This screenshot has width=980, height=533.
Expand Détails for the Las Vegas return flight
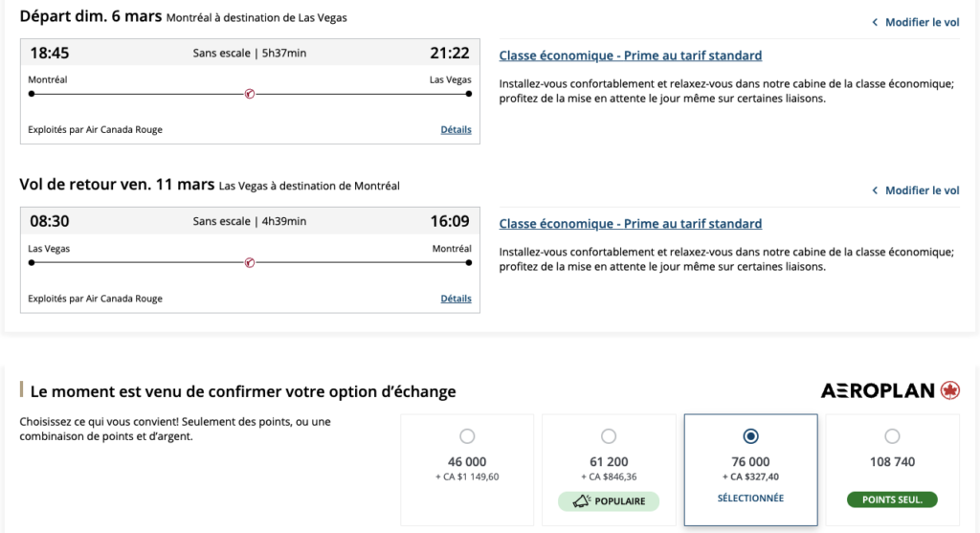456,298
